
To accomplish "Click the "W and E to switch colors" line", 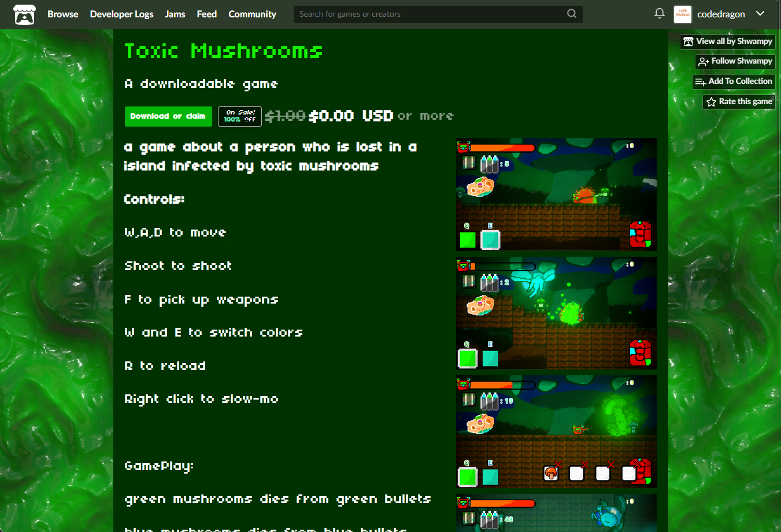I will point(213,332).
